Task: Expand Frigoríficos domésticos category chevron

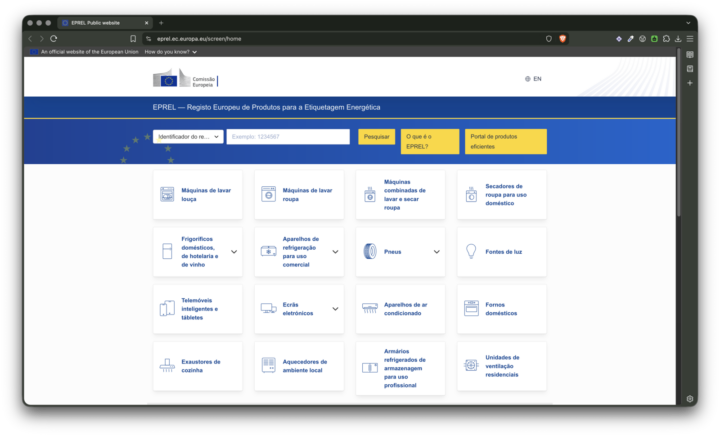Action: point(234,252)
